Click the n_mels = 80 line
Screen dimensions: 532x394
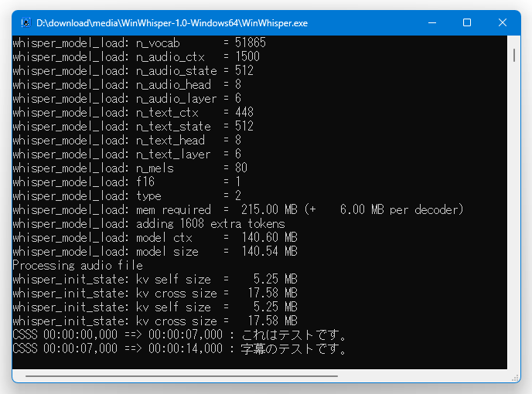pos(130,168)
